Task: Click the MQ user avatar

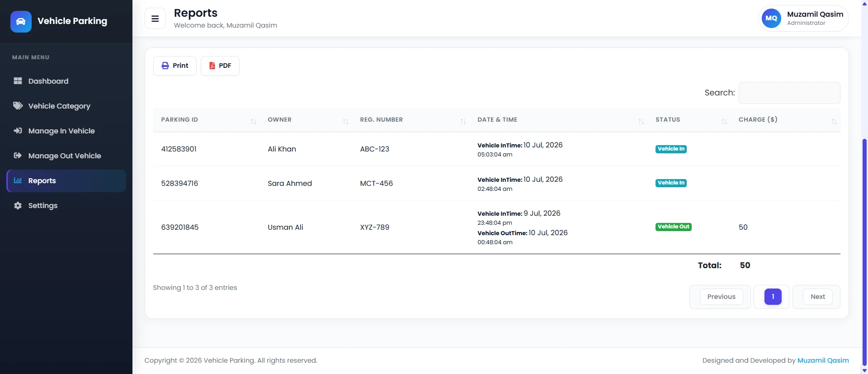Action: (x=771, y=19)
